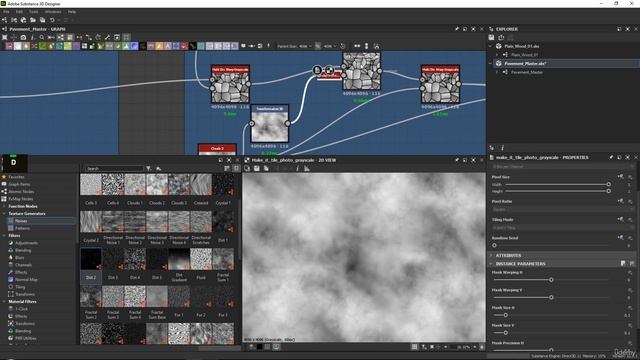Click the histogram icon in 2D View toolbar
This screenshot has height=360, width=640.
point(307,168)
